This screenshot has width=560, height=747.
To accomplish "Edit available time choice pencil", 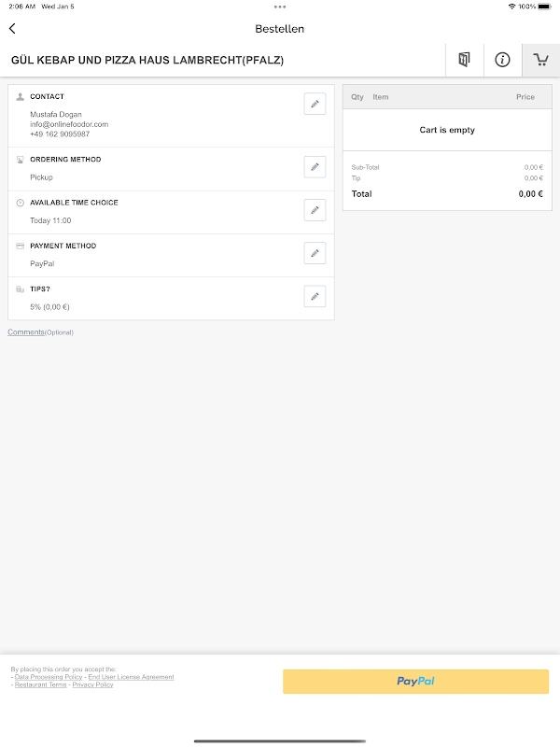I will click(x=315, y=210).
